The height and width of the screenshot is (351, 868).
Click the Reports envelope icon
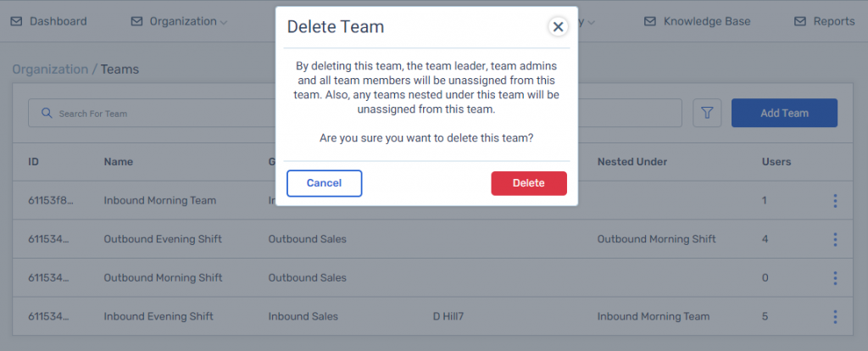tap(800, 21)
